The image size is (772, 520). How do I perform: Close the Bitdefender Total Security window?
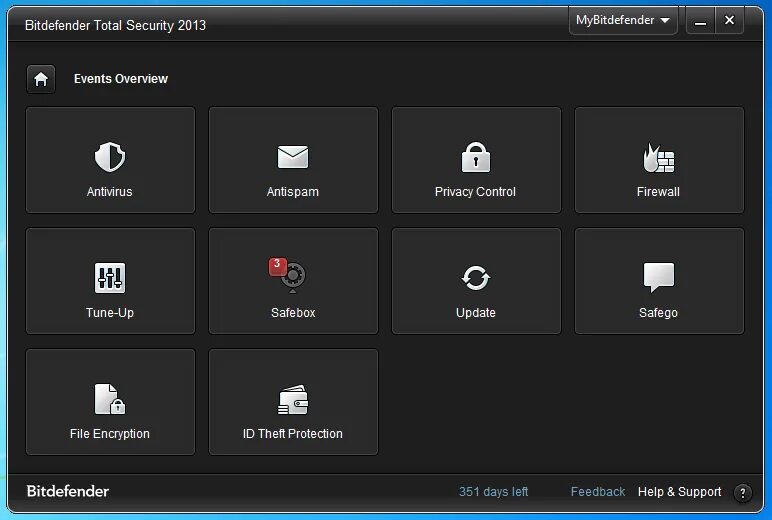pyautogui.click(x=729, y=21)
